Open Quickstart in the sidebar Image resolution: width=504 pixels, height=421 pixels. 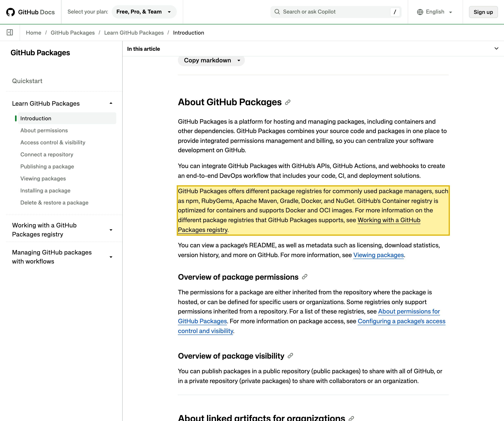point(27,81)
